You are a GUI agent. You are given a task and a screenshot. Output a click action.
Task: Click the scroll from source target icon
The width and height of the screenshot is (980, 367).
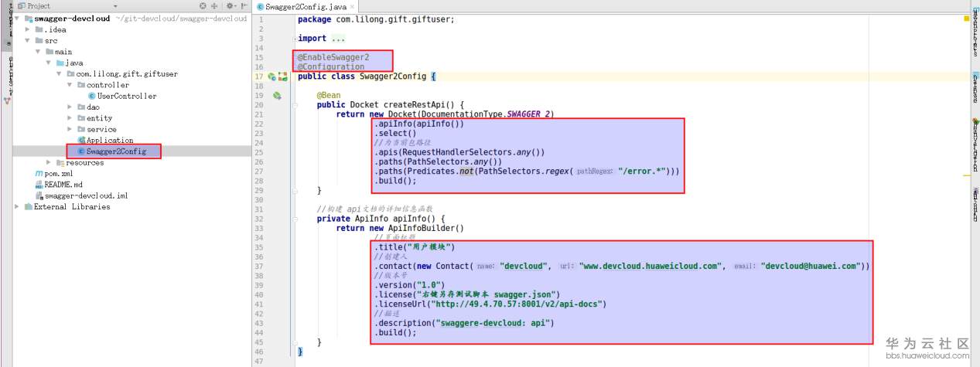203,5
